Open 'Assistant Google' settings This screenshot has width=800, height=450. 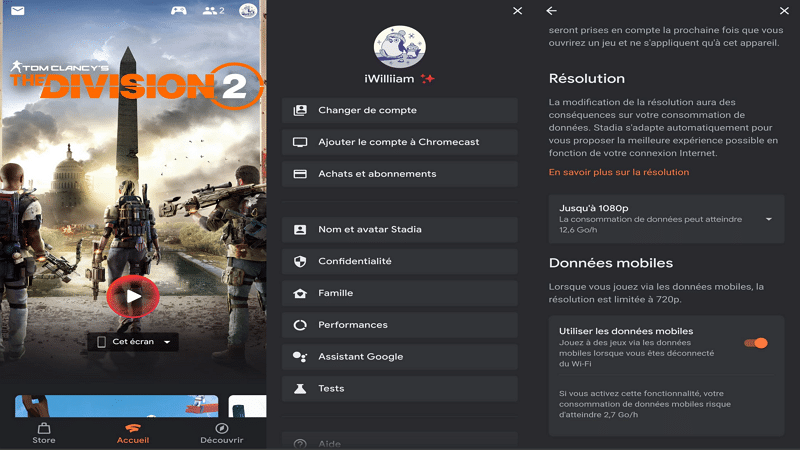pyautogui.click(x=399, y=357)
